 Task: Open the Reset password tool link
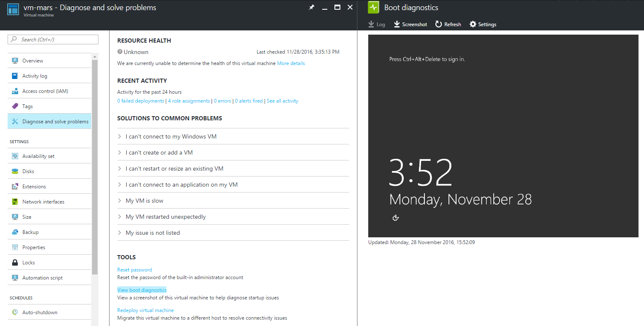click(x=135, y=269)
